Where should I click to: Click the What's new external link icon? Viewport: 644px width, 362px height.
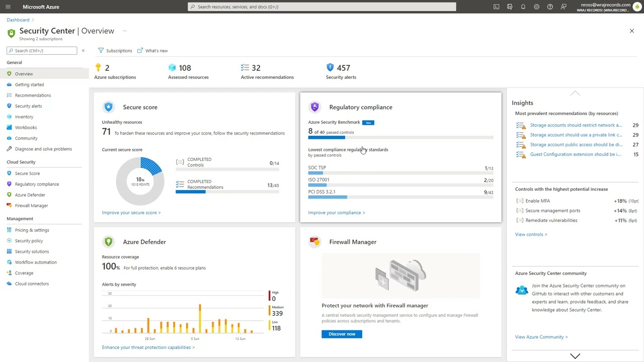pos(140,51)
